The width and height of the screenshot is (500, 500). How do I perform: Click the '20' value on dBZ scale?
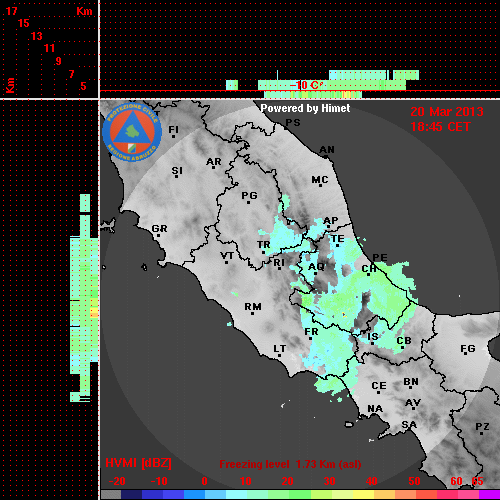coord(287,481)
